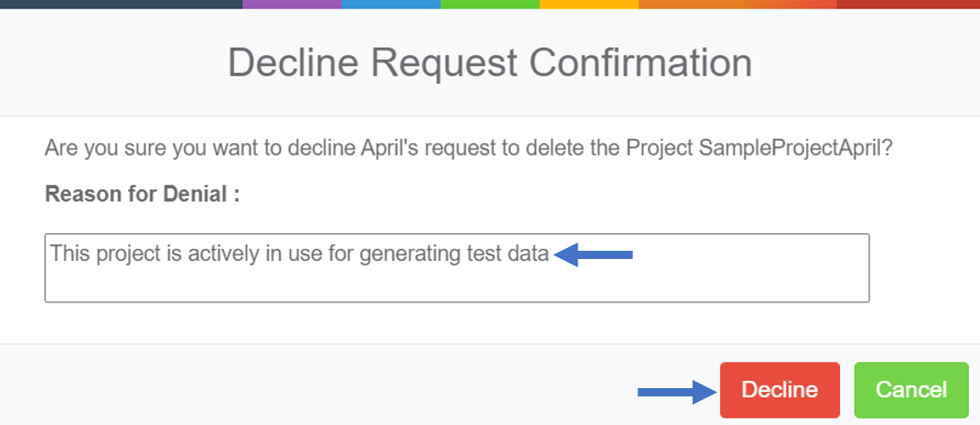
Task: Click the 'Reason for Denial :' label
Action: coord(143,195)
